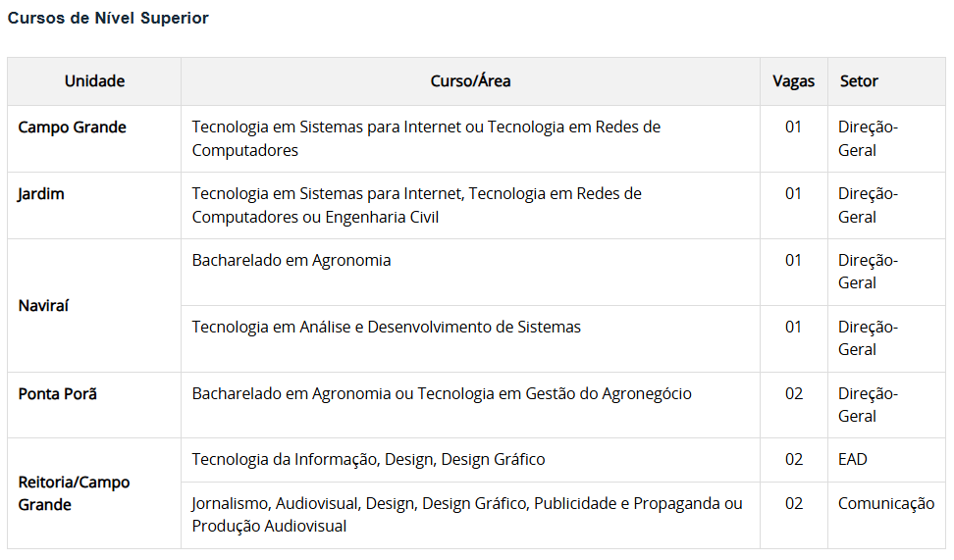Select the 'Reitoria/Campo Grande' unit cell

coord(74,493)
